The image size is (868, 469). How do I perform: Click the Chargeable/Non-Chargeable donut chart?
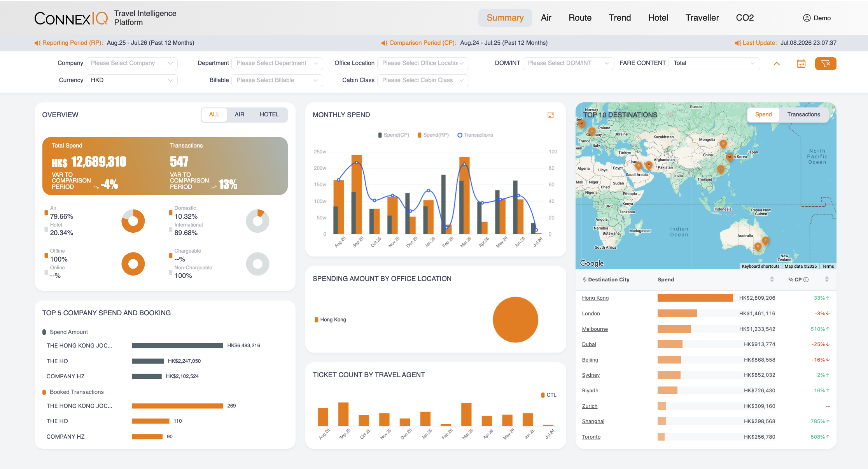pos(257,264)
